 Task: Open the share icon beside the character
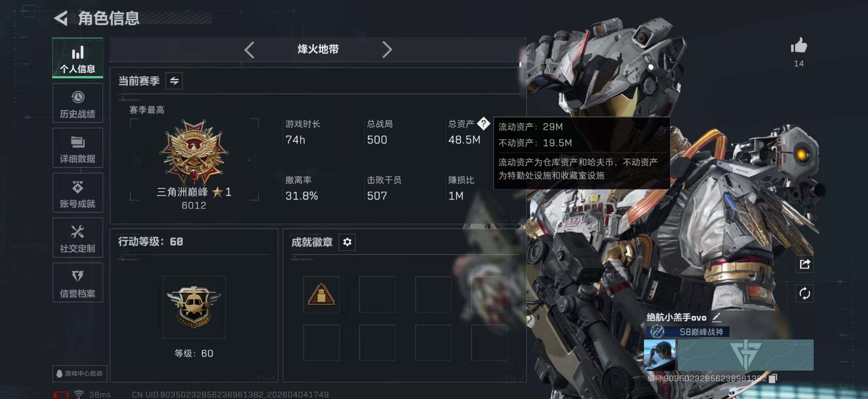pos(805,264)
